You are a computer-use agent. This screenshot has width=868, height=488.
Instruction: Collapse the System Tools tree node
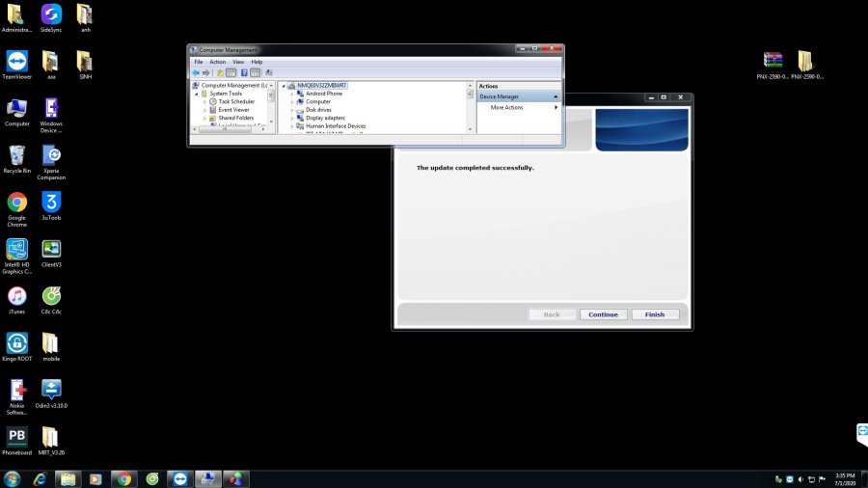197,94
